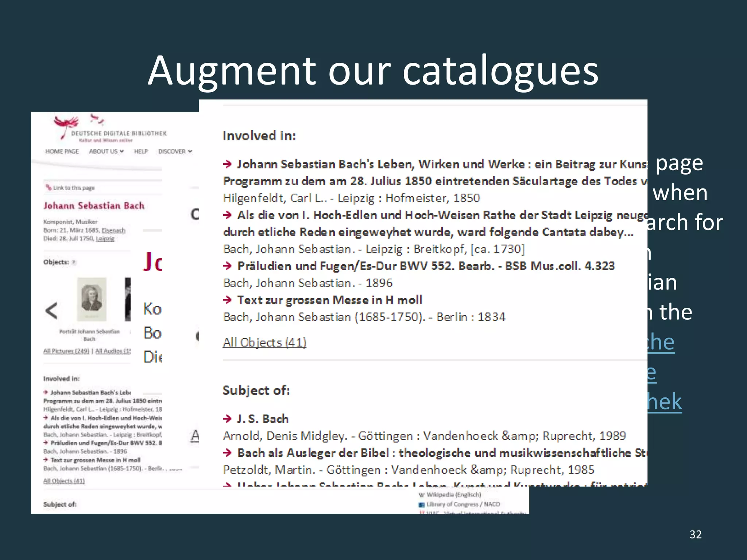Click the Johann Sebastian Bach heading in small page
This screenshot has height=560, width=747.
click(x=94, y=206)
